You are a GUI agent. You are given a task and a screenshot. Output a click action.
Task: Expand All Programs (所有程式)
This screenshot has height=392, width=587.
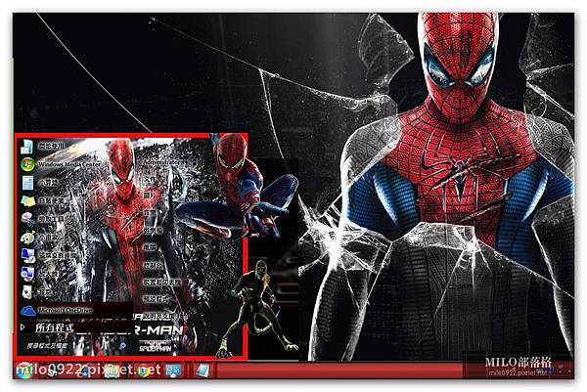[x=48, y=328]
